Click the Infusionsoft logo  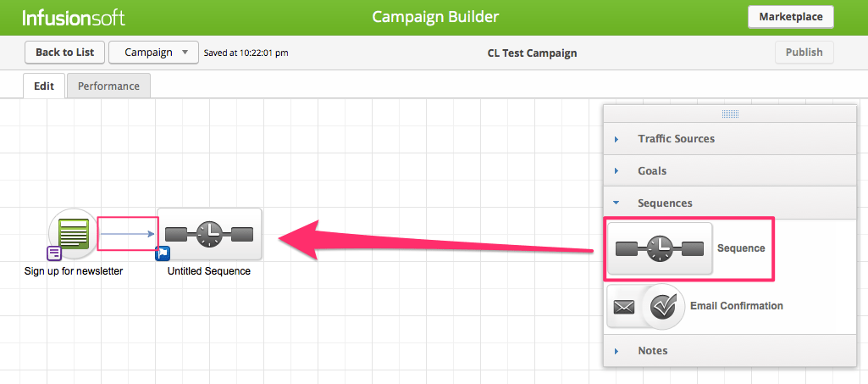74,17
